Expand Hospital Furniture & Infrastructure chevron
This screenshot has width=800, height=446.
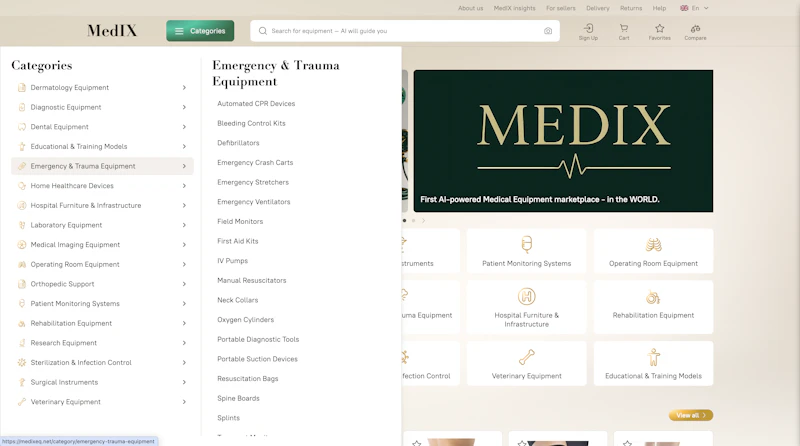point(184,206)
